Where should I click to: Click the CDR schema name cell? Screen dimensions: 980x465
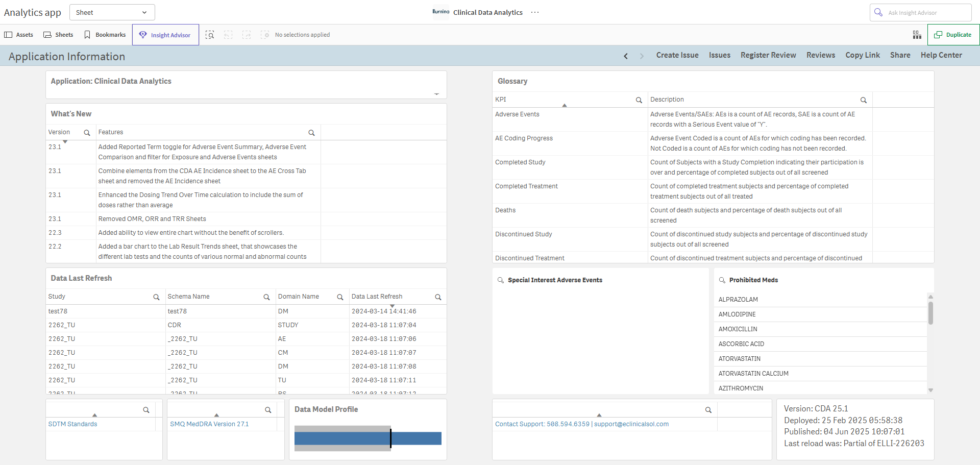220,325
